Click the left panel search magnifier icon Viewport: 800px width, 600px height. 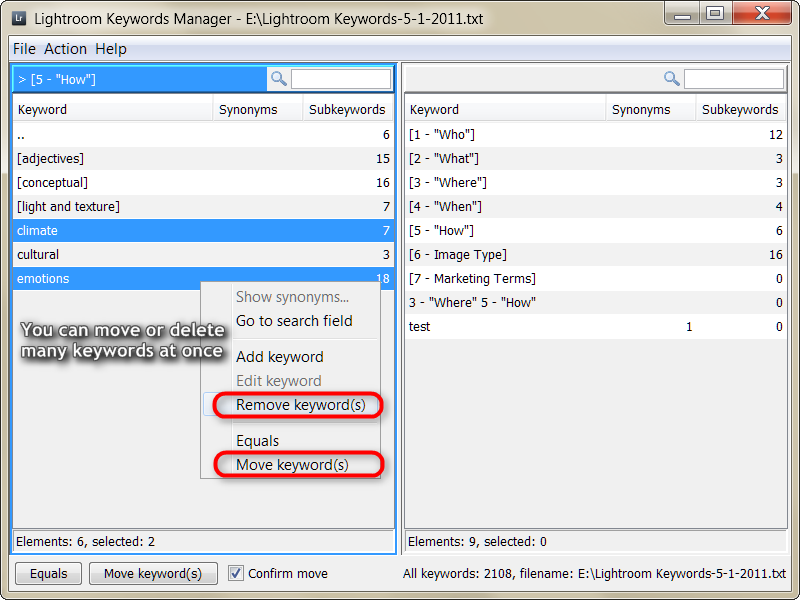point(279,79)
